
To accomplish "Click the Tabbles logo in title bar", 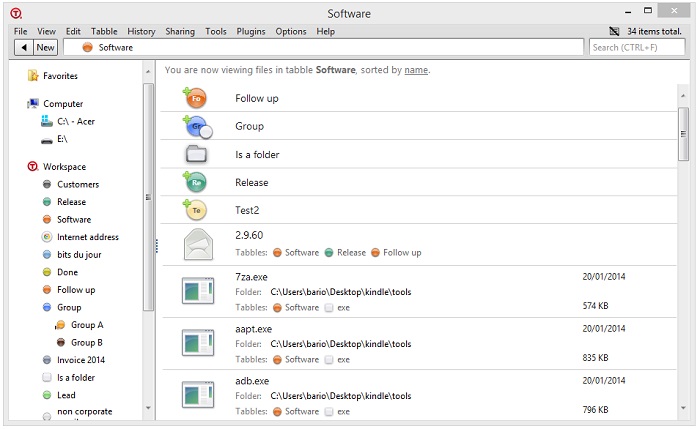I will [16, 13].
